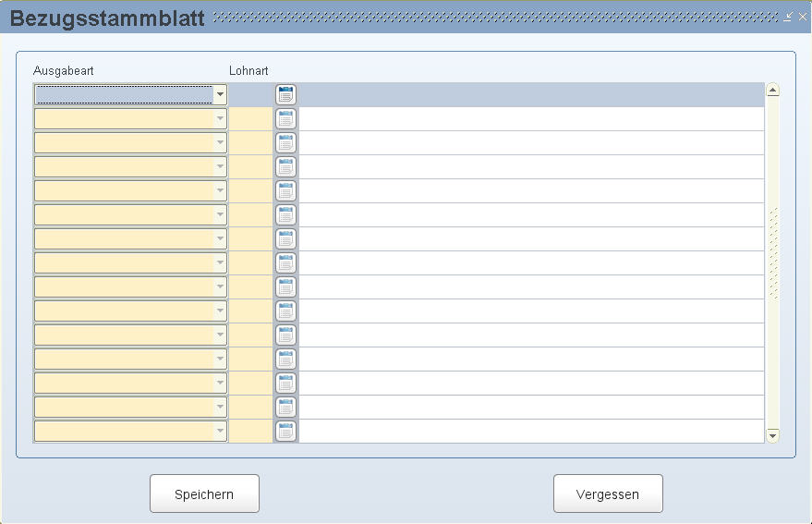Open Lohnart lookup icon in eighth row

(x=285, y=262)
